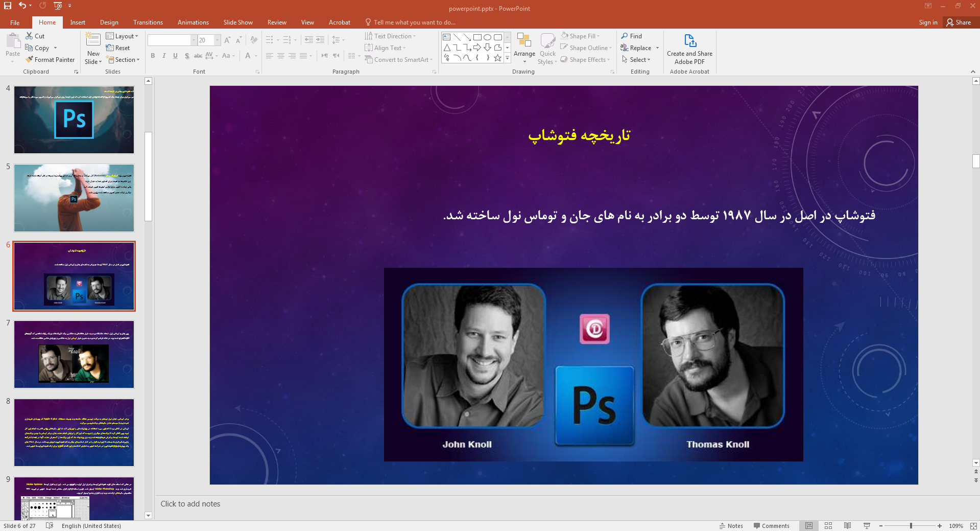
Task: Expand the shapes gallery More arrow
Action: pyautogui.click(x=507, y=58)
